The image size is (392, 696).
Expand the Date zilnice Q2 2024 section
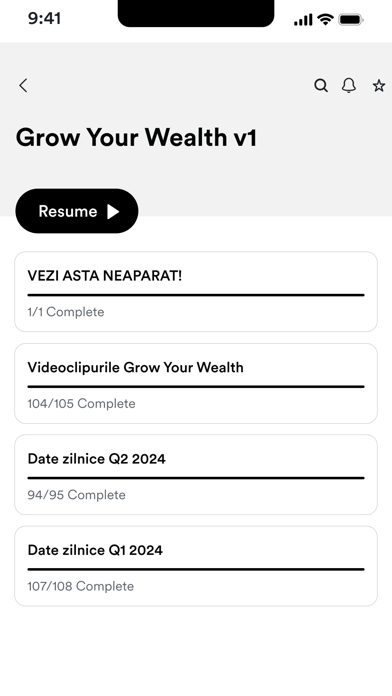point(196,475)
